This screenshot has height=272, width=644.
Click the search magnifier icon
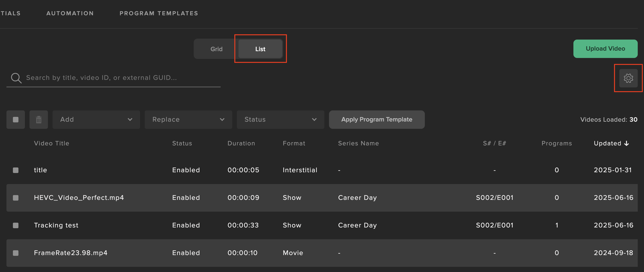click(x=16, y=78)
